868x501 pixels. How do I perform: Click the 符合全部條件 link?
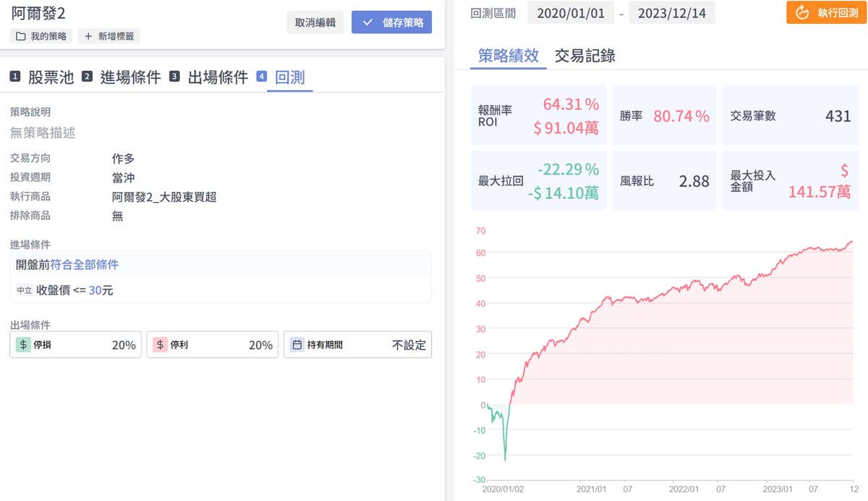(84, 264)
